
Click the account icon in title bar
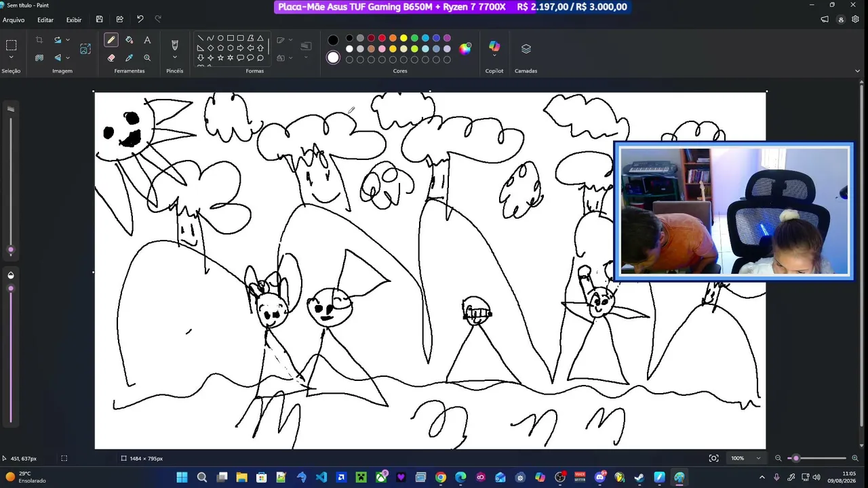click(842, 20)
